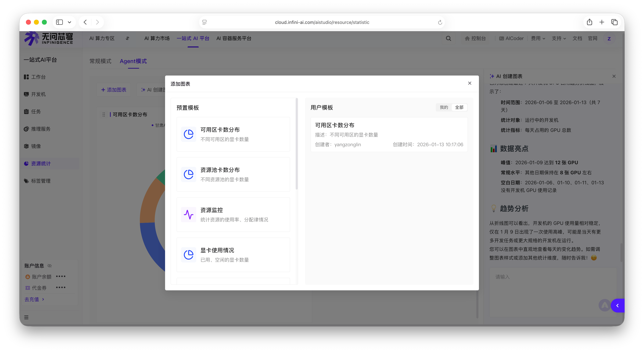The height and width of the screenshot is (352, 644).
Task: Click the 显卡使用情况 pie chart icon
Action: tap(188, 255)
